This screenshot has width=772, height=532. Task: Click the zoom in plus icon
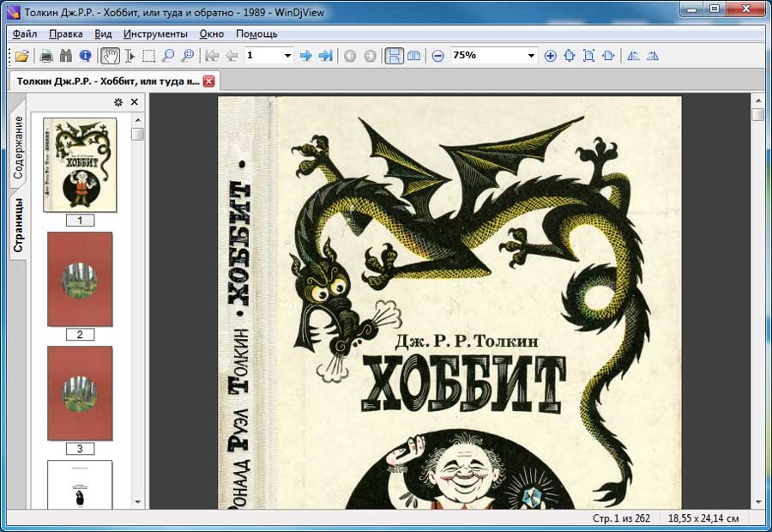(x=551, y=56)
